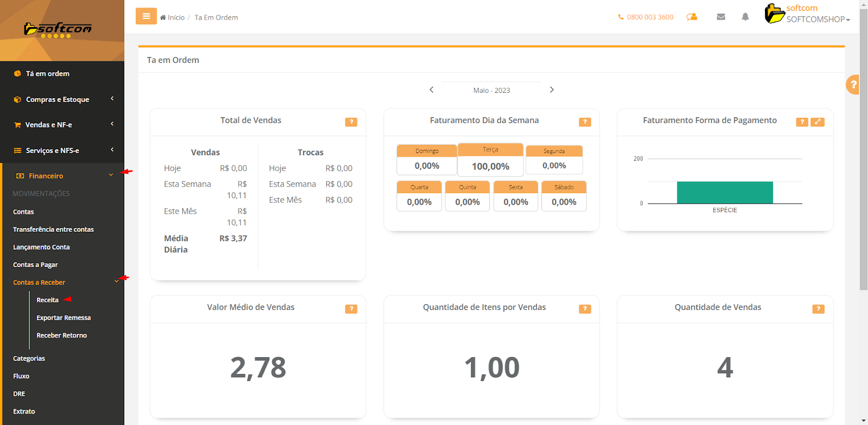The image size is (868, 425).
Task: Open the chat support icon
Action: (x=692, y=17)
